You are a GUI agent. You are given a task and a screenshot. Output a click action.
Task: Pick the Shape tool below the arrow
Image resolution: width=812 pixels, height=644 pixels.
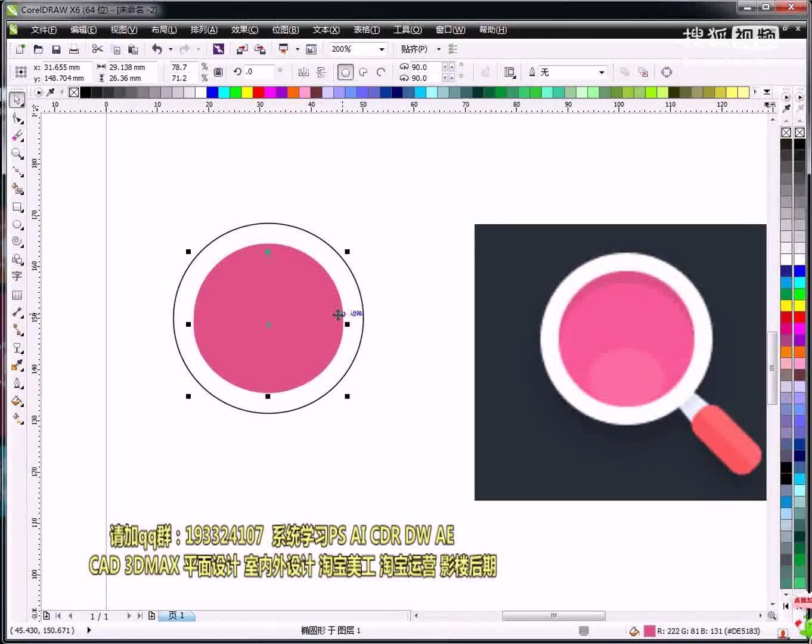pos(17,117)
